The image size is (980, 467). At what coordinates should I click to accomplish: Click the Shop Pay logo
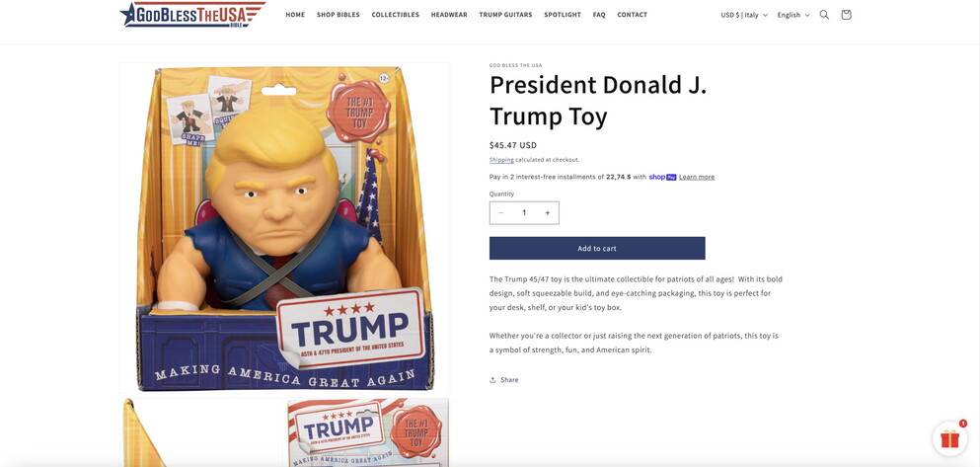pyautogui.click(x=662, y=177)
